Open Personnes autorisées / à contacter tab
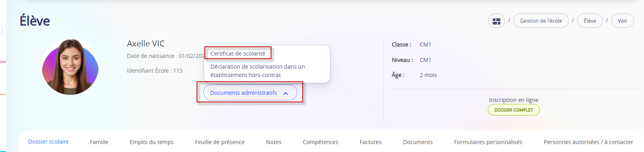 click(589, 142)
